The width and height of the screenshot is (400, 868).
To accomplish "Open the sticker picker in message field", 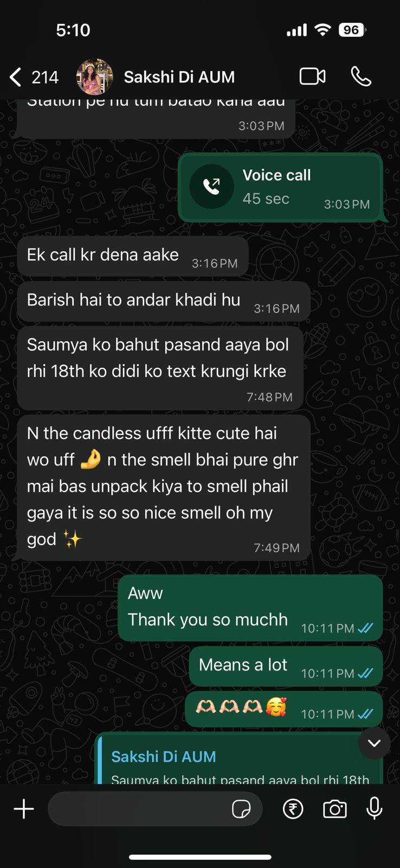I will [241, 809].
